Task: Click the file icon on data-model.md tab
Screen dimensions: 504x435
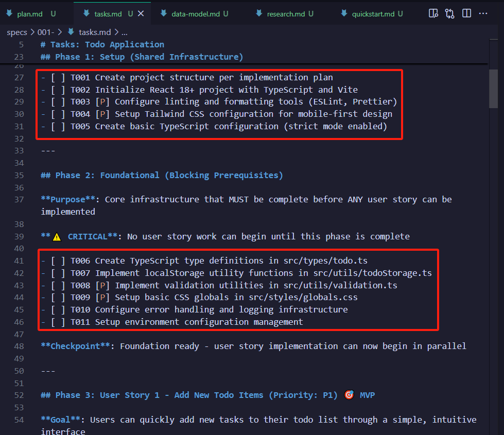Action: (x=163, y=14)
